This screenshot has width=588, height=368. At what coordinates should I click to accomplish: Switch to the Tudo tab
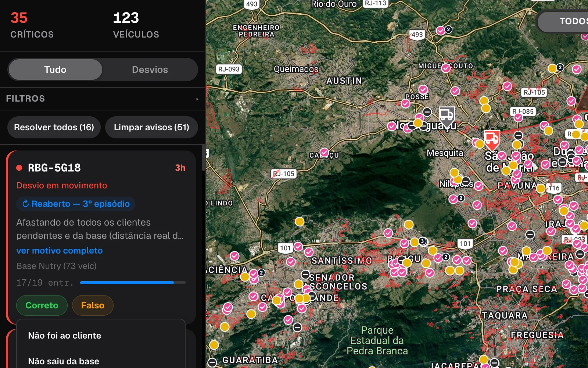(x=55, y=70)
